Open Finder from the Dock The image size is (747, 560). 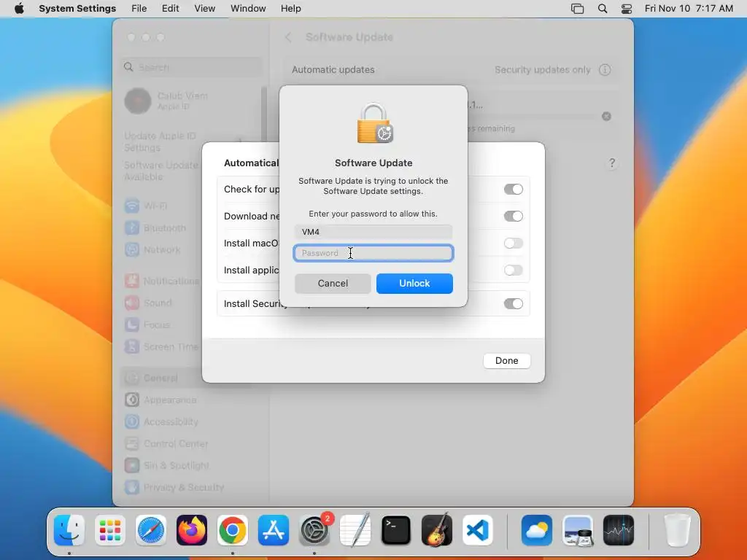pos(69,530)
